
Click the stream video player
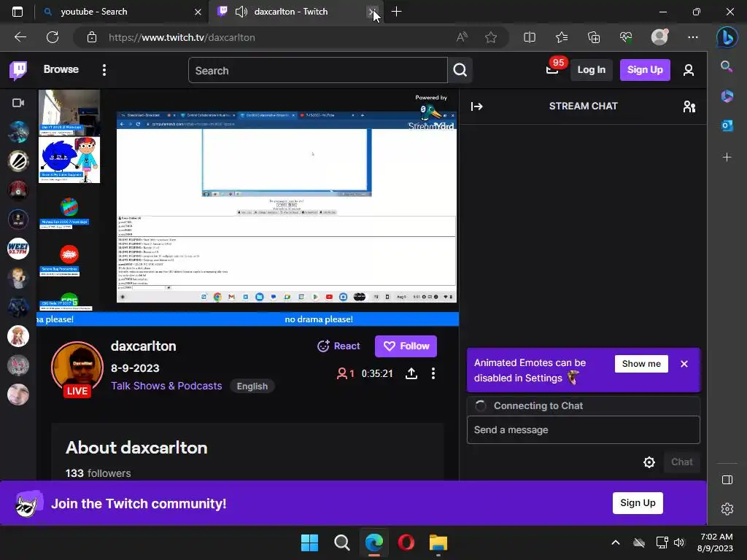[x=248, y=208]
